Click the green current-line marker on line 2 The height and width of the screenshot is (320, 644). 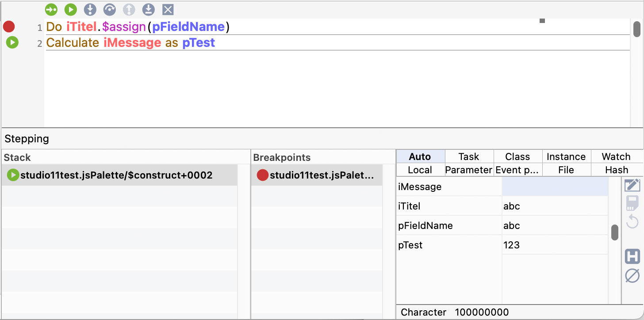tap(12, 42)
